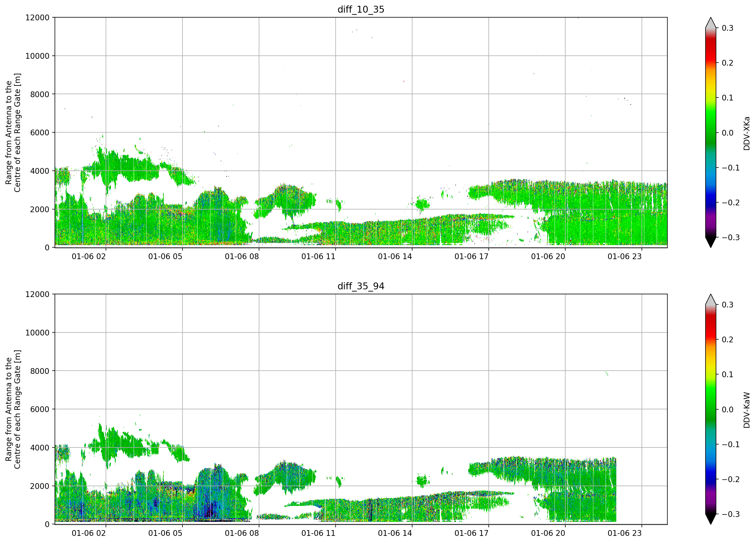Click '01-06 11' tick label on top plot
The image size is (756, 543).
click(x=318, y=256)
